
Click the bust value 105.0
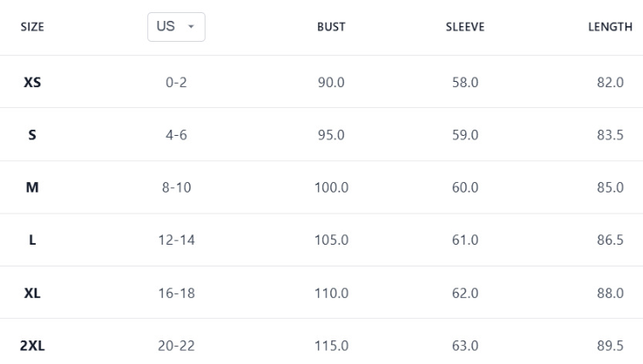pos(331,240)
